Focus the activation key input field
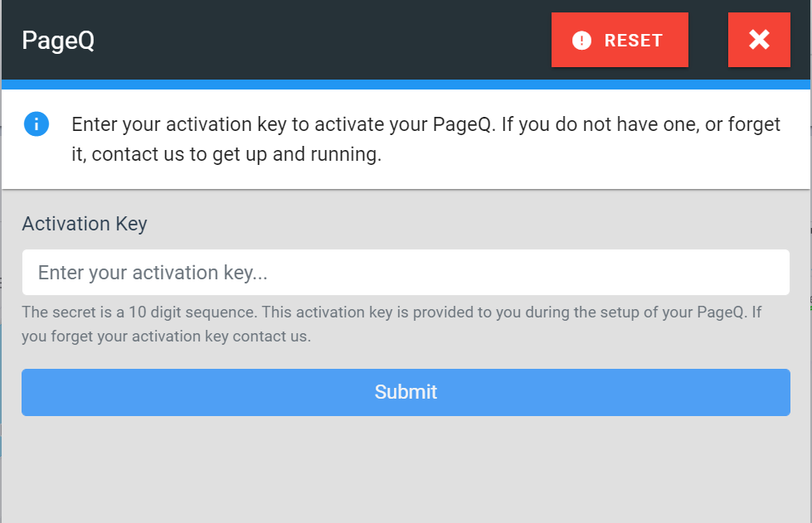The height and width of the screenshot is (523, 812). click(406, 273)
